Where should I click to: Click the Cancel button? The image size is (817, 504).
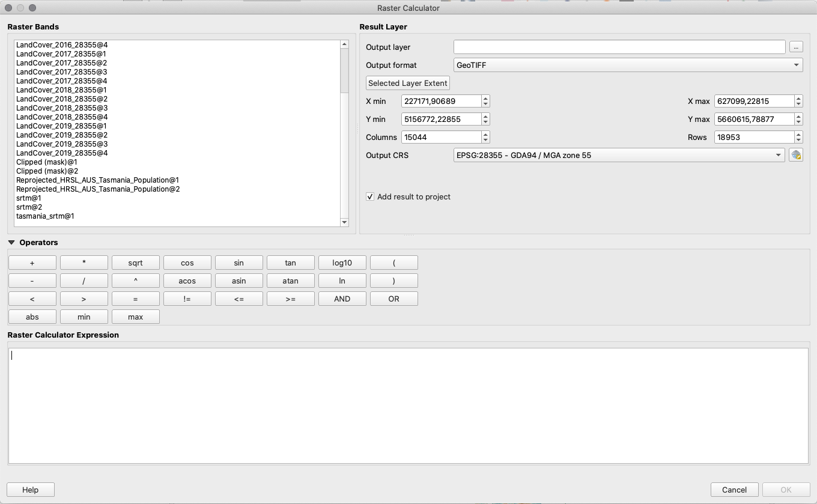click(x=734, y=490)
